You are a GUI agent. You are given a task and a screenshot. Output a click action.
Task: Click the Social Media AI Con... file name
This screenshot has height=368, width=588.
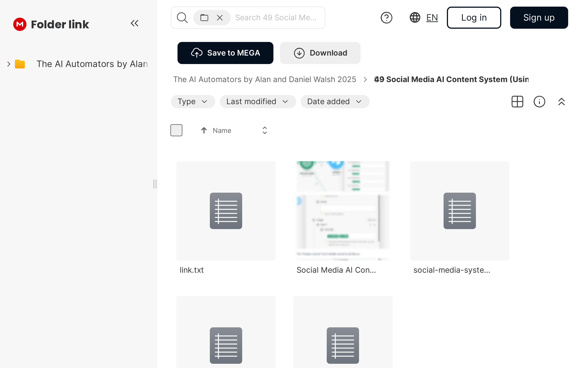(x=336, y=270)
